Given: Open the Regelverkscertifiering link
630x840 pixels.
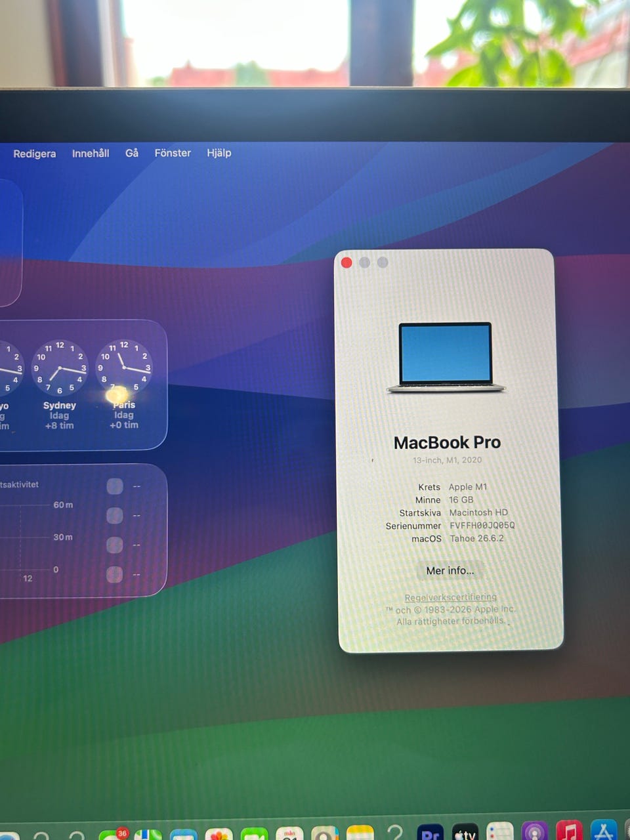Looking at the screenshot, I should (451, 597).
